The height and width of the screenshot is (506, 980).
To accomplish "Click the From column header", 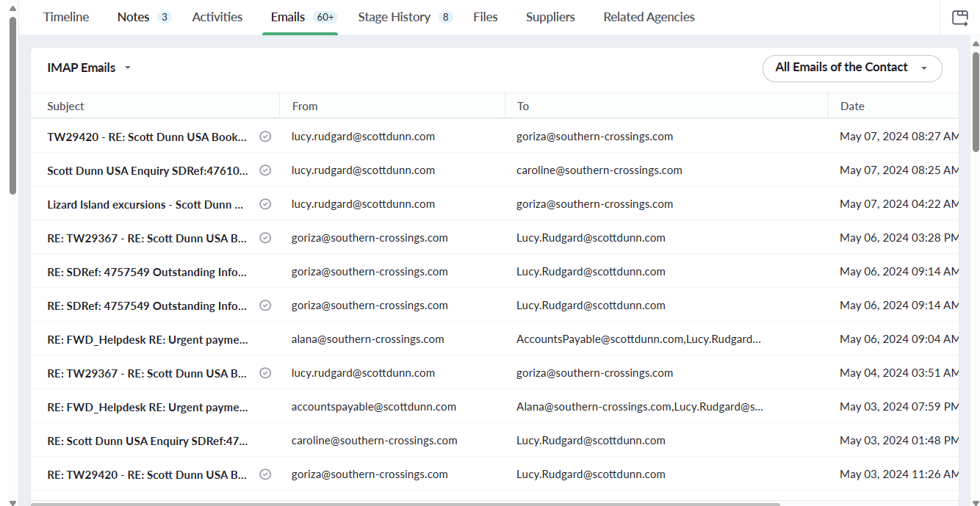I will point(305,106).
